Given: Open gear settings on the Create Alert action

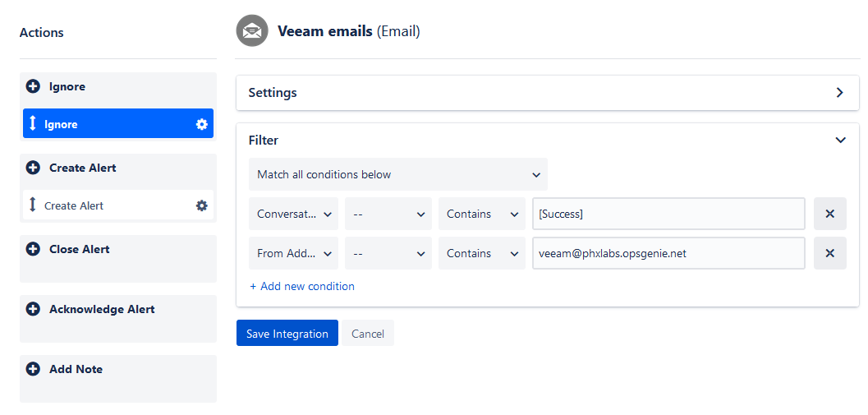Looking at the screenshot, I should pos(201,205).
